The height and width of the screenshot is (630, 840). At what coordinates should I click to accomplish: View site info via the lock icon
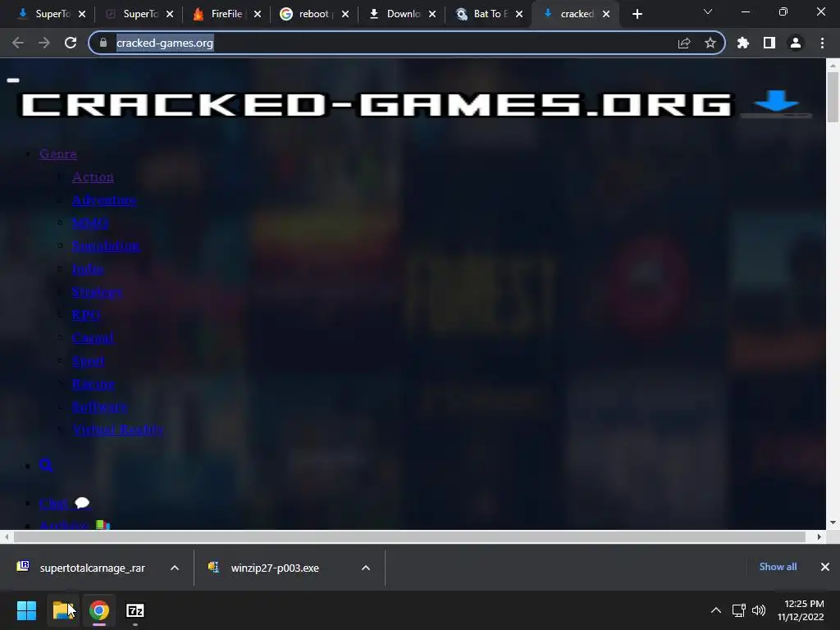pos(103,43)
